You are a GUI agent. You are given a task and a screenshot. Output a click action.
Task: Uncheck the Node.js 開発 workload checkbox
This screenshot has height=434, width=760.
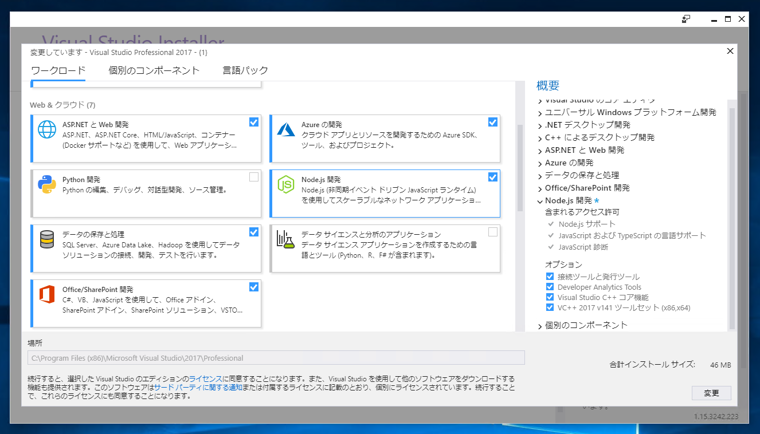tap(493, 177)
